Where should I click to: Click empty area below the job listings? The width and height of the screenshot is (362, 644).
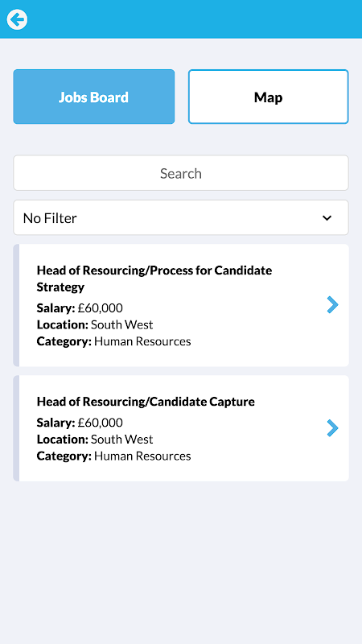tap(181, 563)
